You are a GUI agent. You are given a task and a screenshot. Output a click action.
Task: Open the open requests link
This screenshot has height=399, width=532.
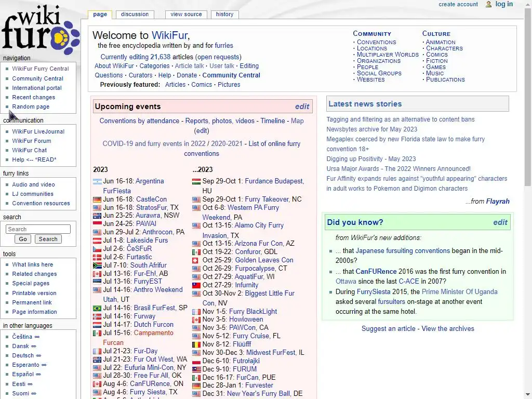(x=218, y=57)
